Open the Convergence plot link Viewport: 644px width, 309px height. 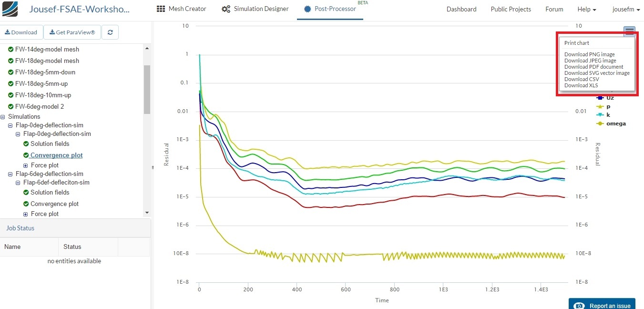coord(56,155)
